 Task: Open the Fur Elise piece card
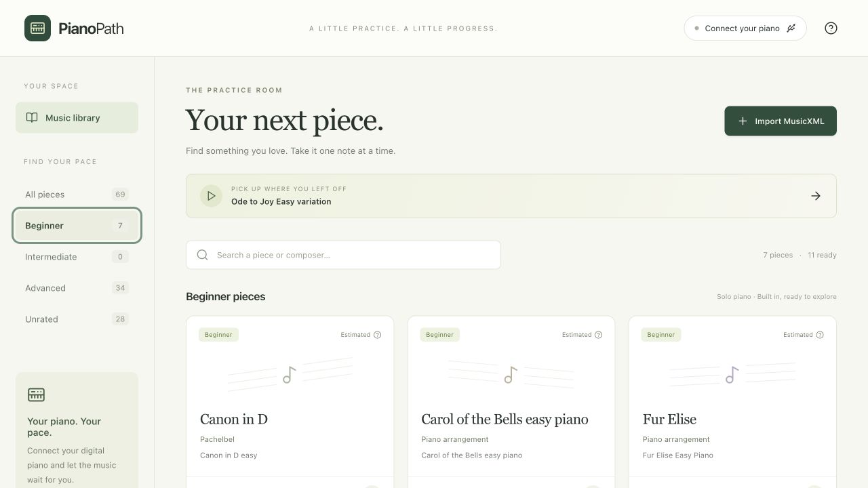(732, 402)
